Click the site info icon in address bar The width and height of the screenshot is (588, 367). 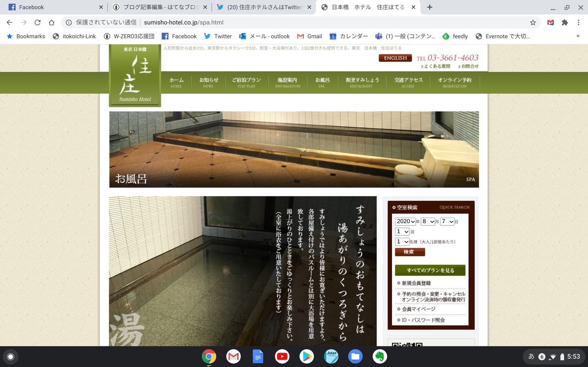tap(69, 23)
